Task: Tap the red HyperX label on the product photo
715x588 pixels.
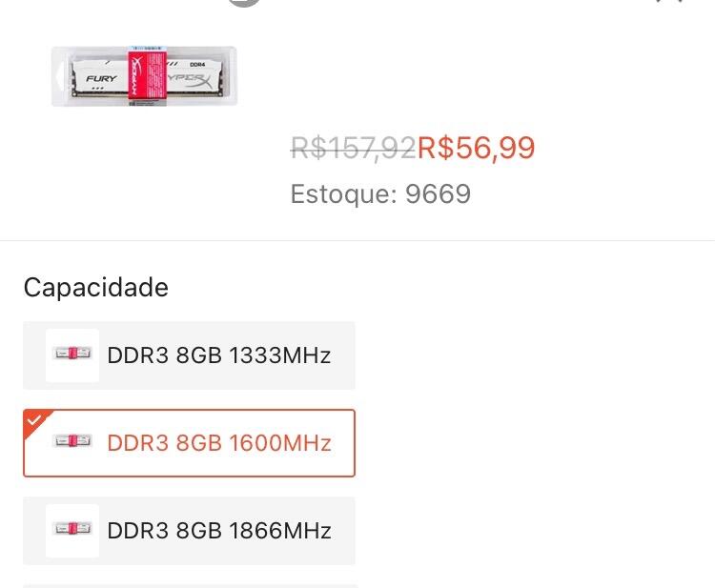Action: click(x=147, y=76)
